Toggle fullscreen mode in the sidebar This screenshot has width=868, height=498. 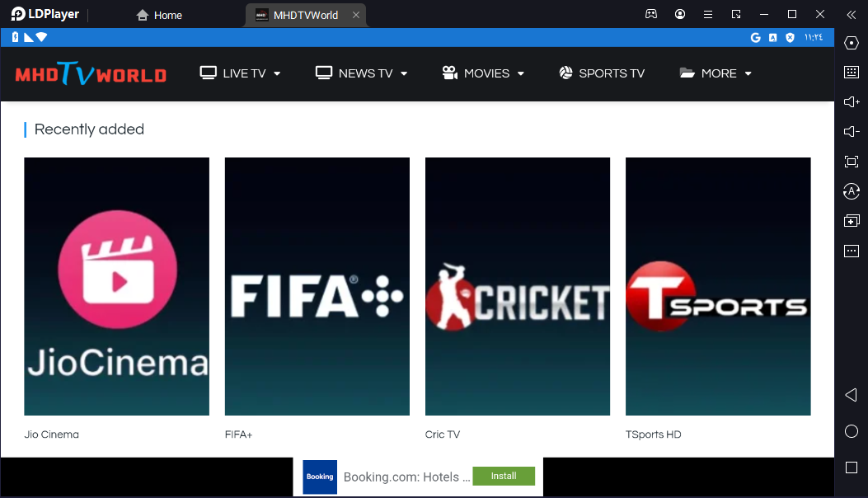pyautogui.click(x=852, y=162)
